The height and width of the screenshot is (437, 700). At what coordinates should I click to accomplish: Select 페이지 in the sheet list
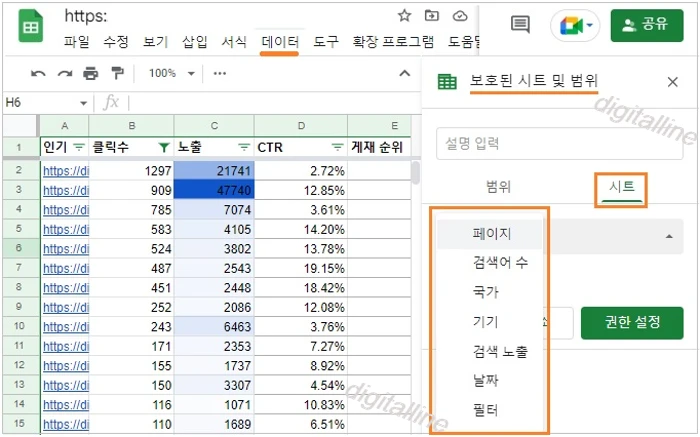[x=490, y=234]
